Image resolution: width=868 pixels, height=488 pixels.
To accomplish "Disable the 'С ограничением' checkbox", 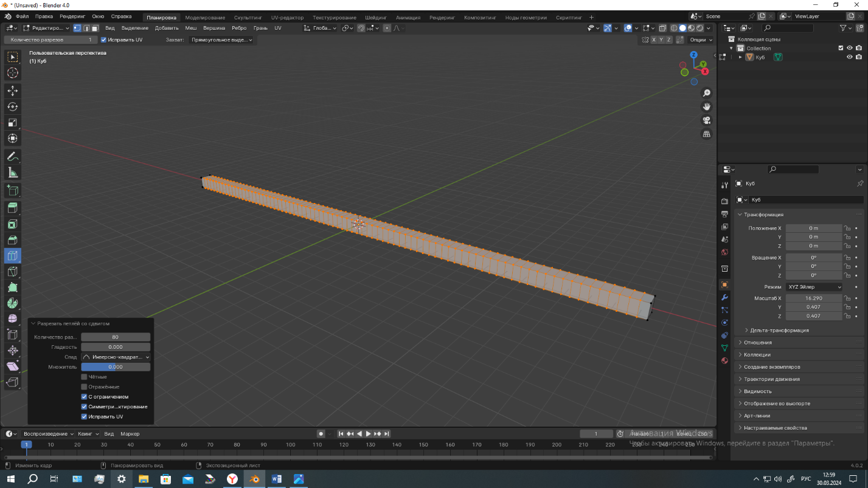I will pos(85,397).
